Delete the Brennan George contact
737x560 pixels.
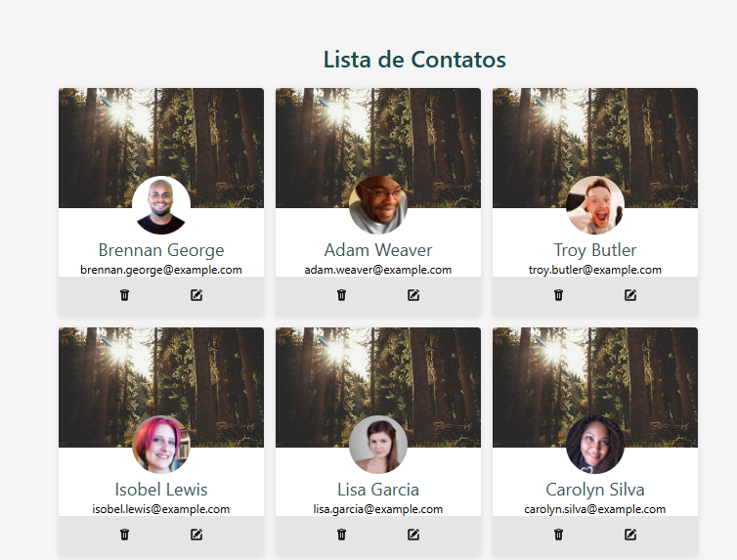click(x=124, y=295)
